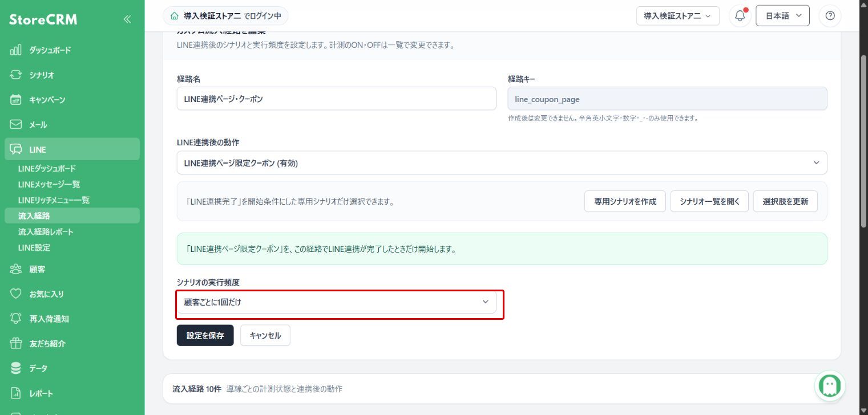Click the キャンペーン calendar icon
This screenshot has width=868, height=415.
(x=16, y=100)
